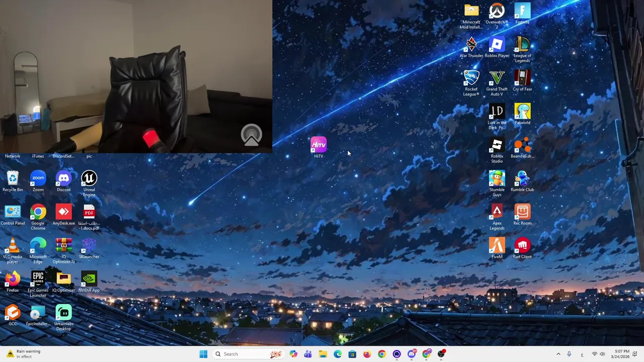
Task: Open Firefox from the taskbar
Action: [367, 354]
